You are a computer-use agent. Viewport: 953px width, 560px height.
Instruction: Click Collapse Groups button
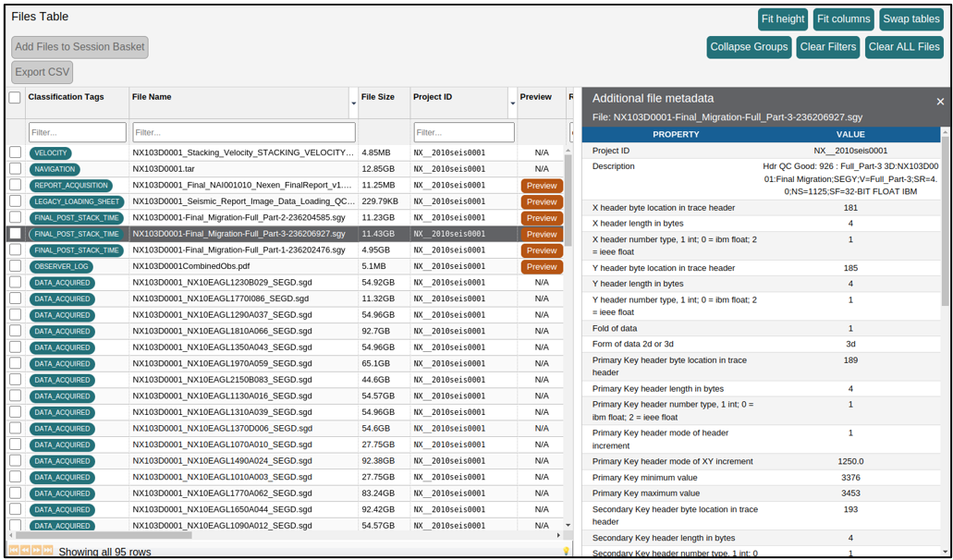749,47
